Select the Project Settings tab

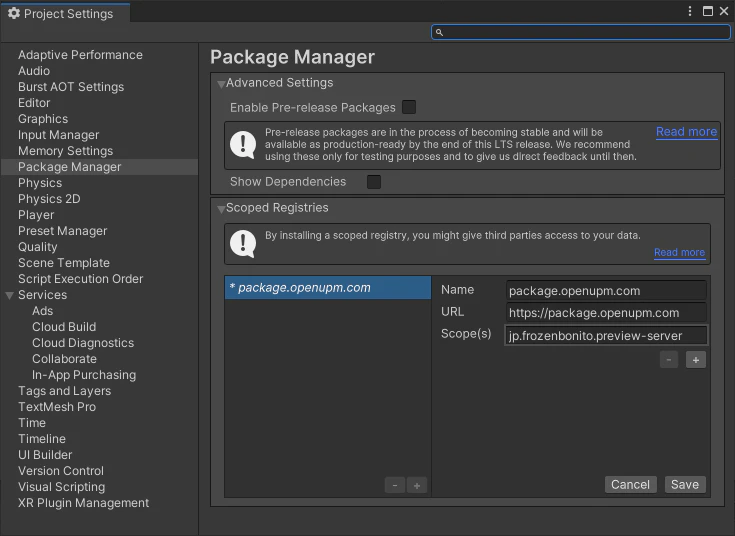click(66, 14)
